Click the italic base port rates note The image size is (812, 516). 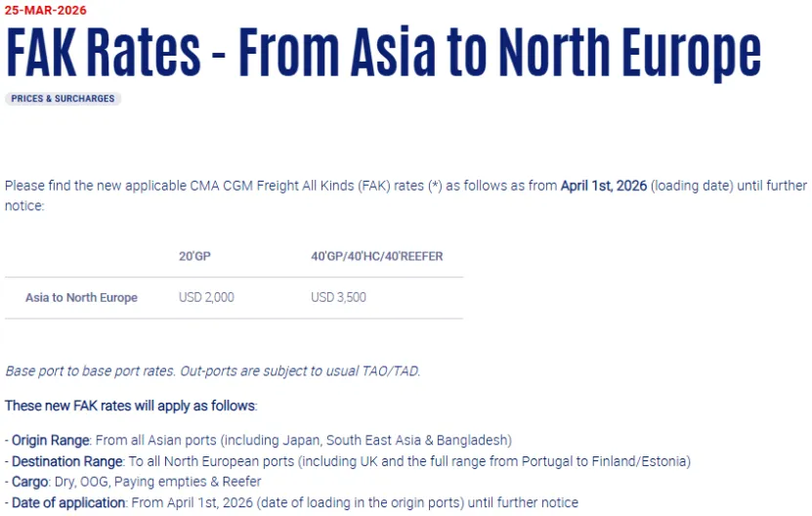click(212, 371)
